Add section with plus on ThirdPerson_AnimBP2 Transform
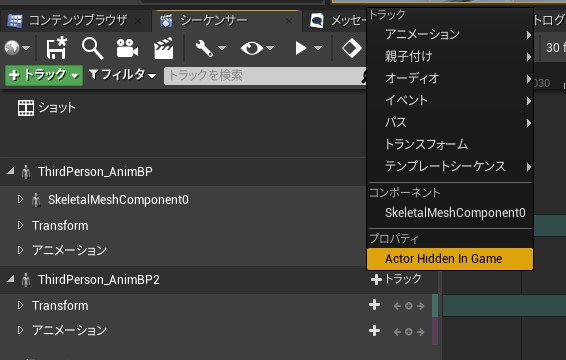The height and width of the screenshot is (360, 566). coord(374,305)
